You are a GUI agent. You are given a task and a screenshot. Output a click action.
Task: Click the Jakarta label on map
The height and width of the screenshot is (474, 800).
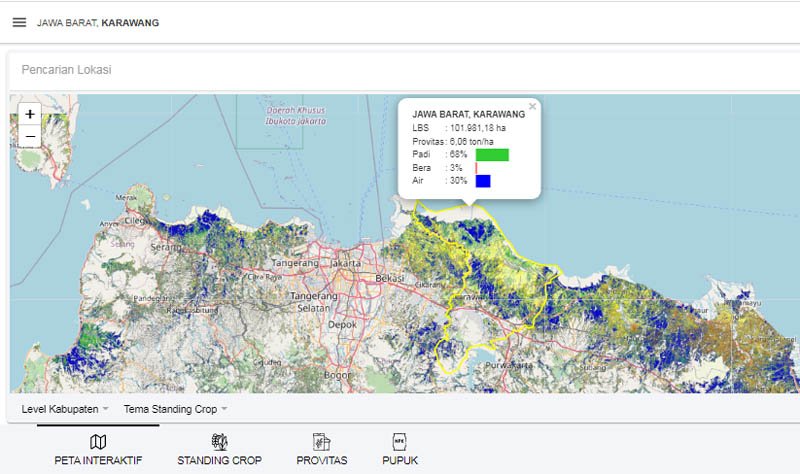coord(345,263)
